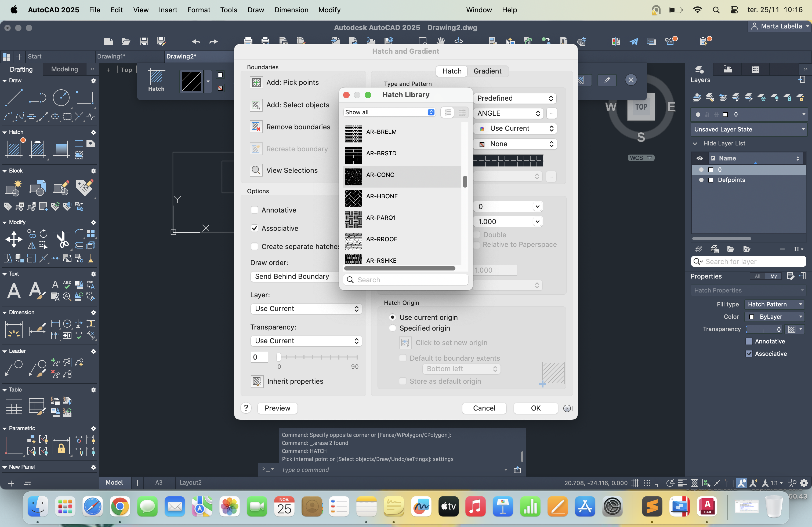812x527 pixels.
Task: Click the Inherit properties icon
Action: point(257,381)
